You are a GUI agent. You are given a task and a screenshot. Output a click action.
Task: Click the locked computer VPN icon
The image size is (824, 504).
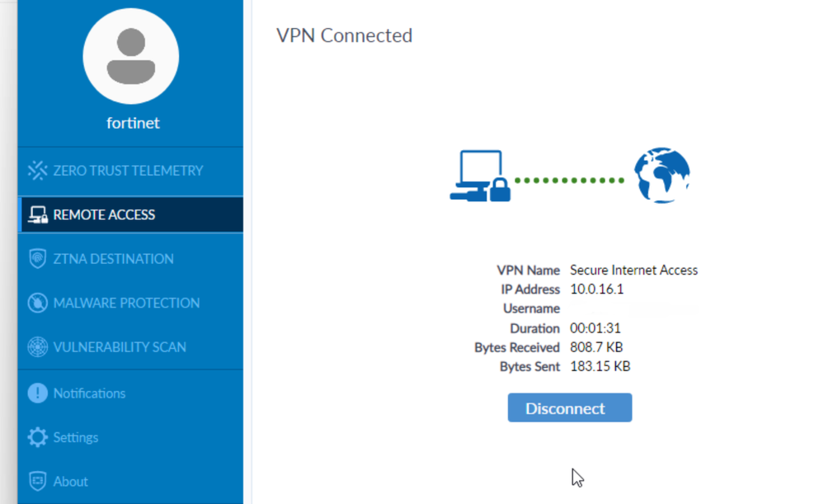[x=480, y=177]
